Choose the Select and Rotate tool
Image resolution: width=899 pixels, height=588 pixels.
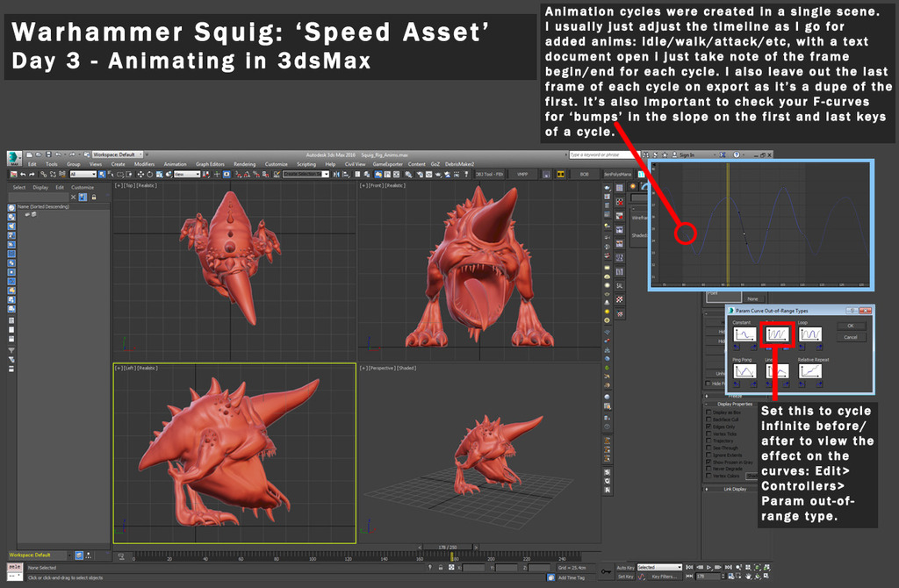pos(149,175)
